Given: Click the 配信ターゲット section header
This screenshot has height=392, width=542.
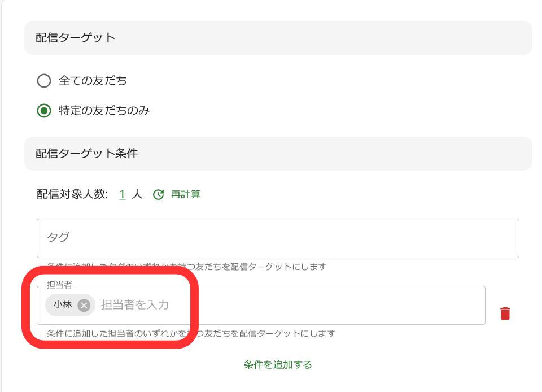Looking at the screenshot, I should pos(76,38).
